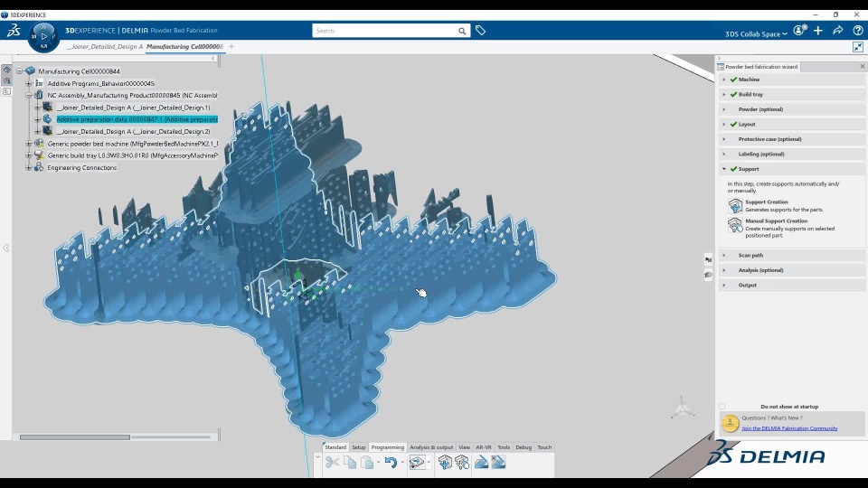Screen dimensions: 868x488
Task: Switch to the Programming toolbar tab
Action: (388, 447)
